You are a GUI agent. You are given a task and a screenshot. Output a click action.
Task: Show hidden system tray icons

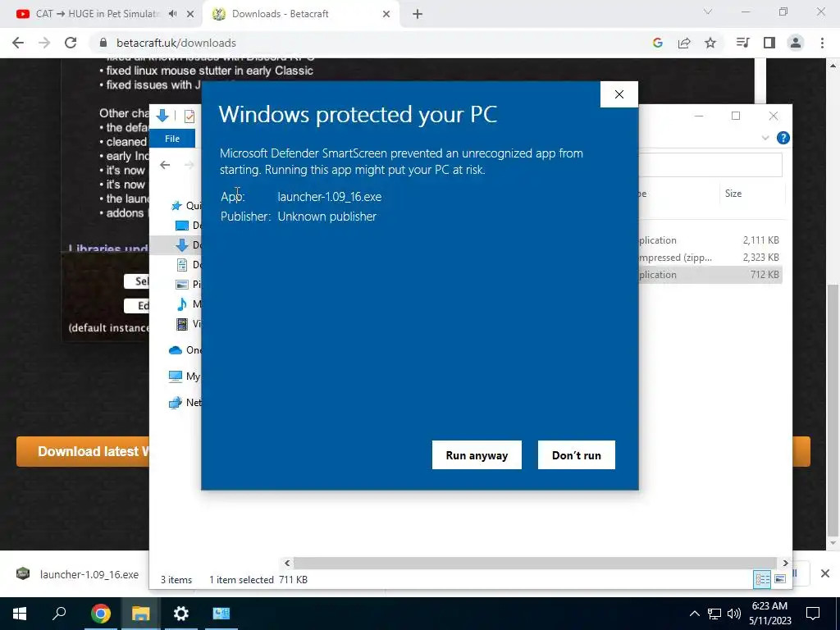pos(694,614)
